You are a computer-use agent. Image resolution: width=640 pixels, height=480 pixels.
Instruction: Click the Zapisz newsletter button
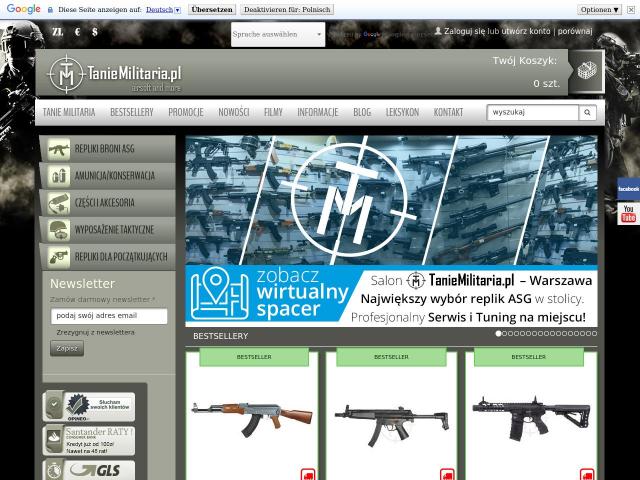67,348
